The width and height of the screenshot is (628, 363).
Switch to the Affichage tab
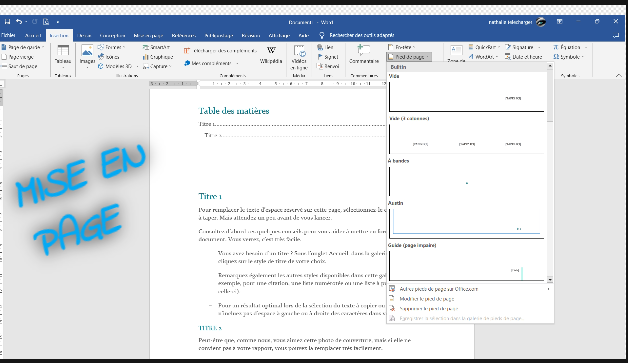pos(279,35)
